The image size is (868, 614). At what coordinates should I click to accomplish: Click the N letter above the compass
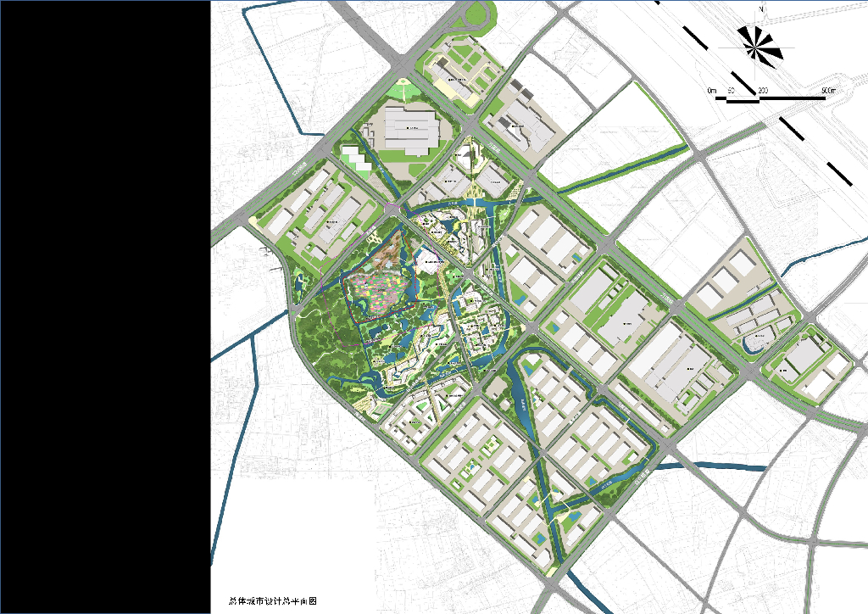coord(760,9)
